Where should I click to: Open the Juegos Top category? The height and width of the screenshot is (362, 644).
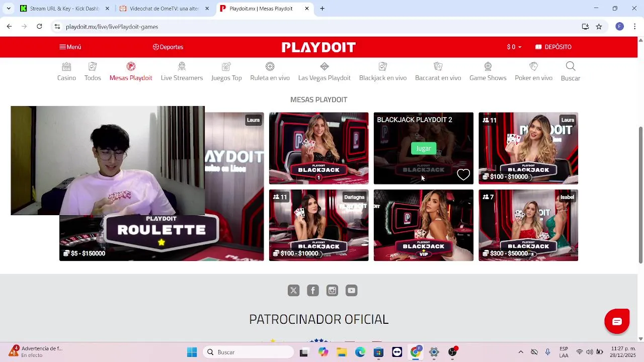point(226,71)
